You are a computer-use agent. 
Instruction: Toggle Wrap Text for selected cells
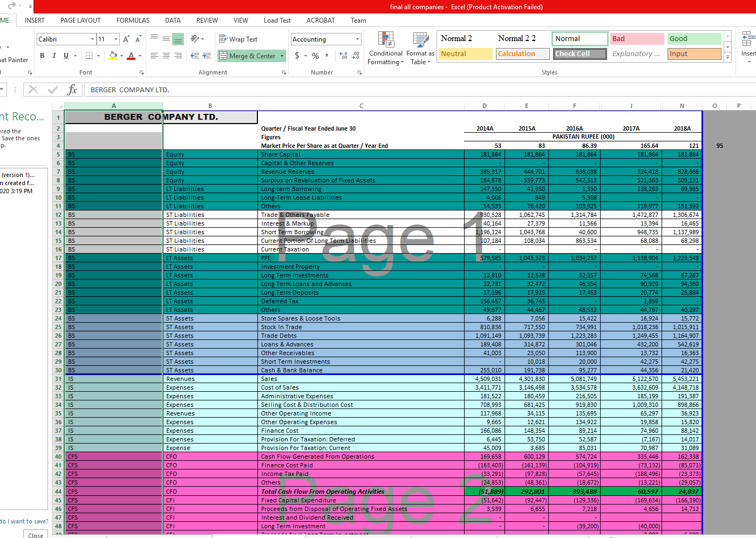(x=237, y=39)
